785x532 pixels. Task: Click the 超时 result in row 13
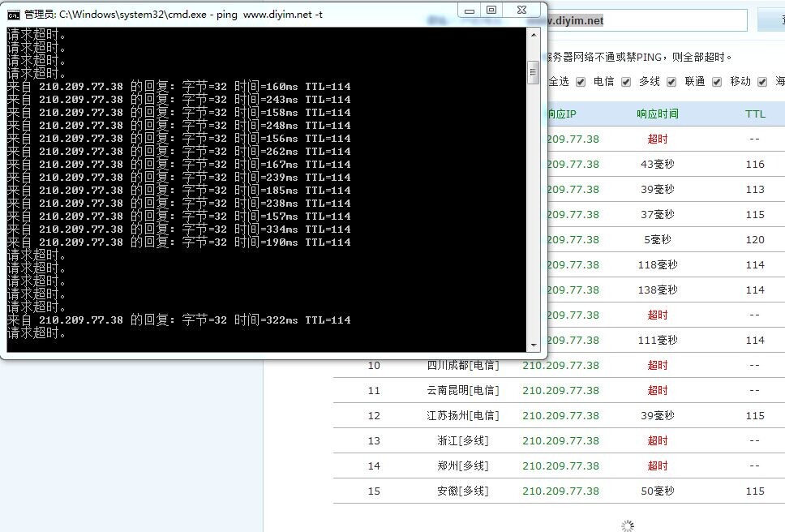[x=658, y=440]
